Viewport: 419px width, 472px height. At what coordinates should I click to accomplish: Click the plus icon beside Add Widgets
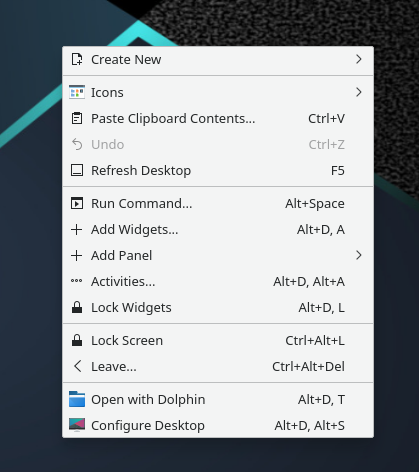click(x=77, y=229)
